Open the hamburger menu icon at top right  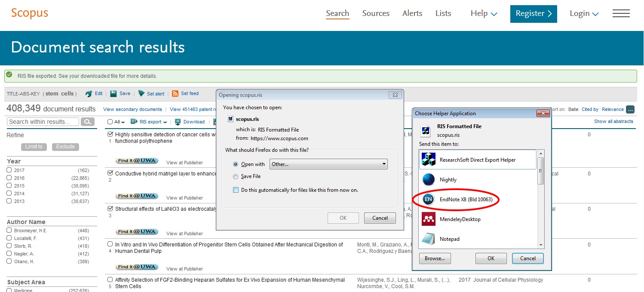coord(621,13)
